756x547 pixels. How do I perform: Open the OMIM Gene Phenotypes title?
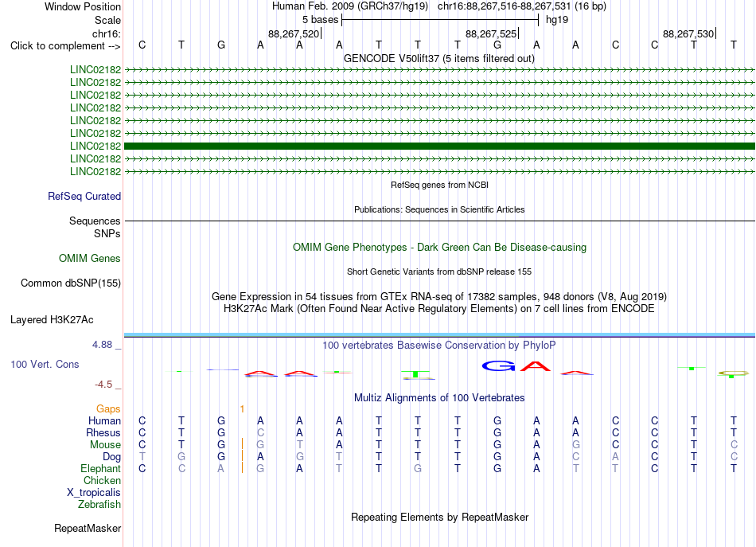click(x=440, y=248)
